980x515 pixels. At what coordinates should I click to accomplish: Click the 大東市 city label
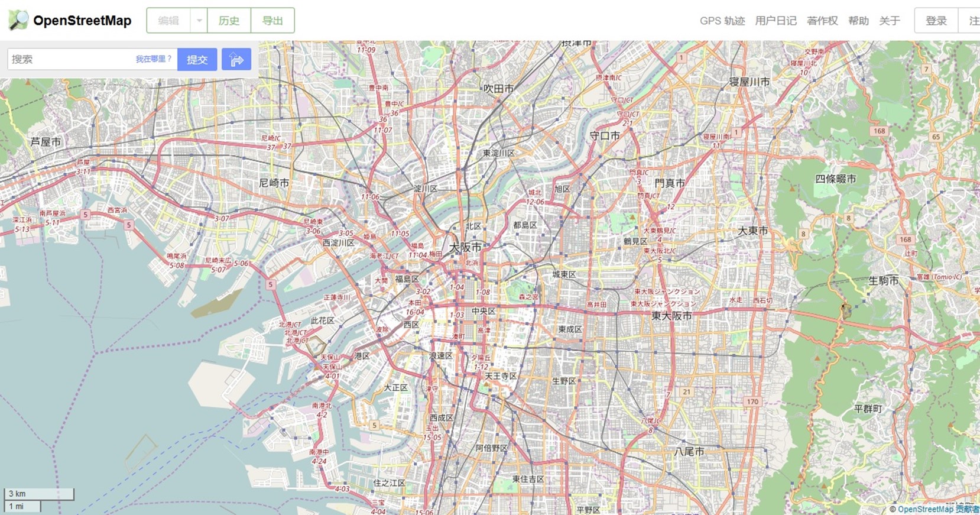[x=752, y=231]
